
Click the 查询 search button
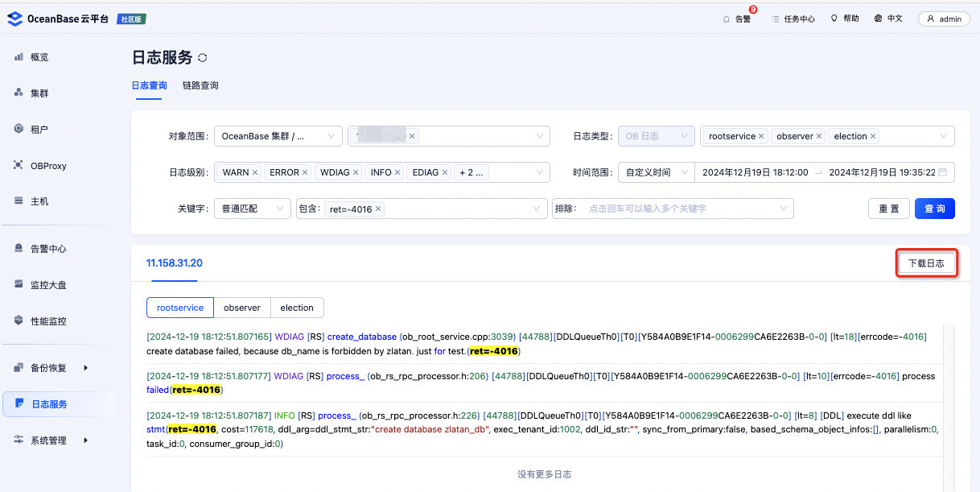point(935,209)
